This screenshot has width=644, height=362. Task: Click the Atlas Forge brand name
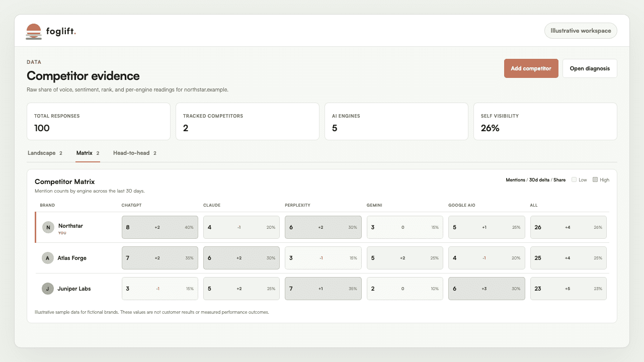coord(72,258)
